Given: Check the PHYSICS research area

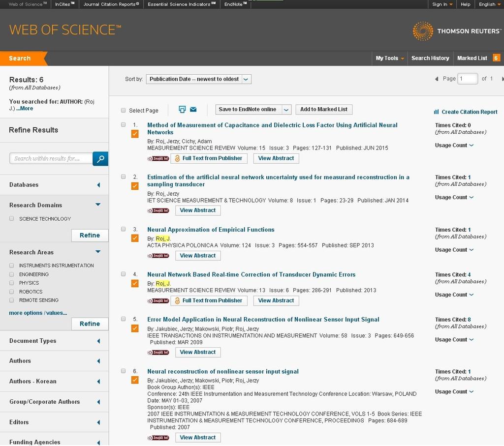Looking at the screenshot, I should (x=12, y=283).
